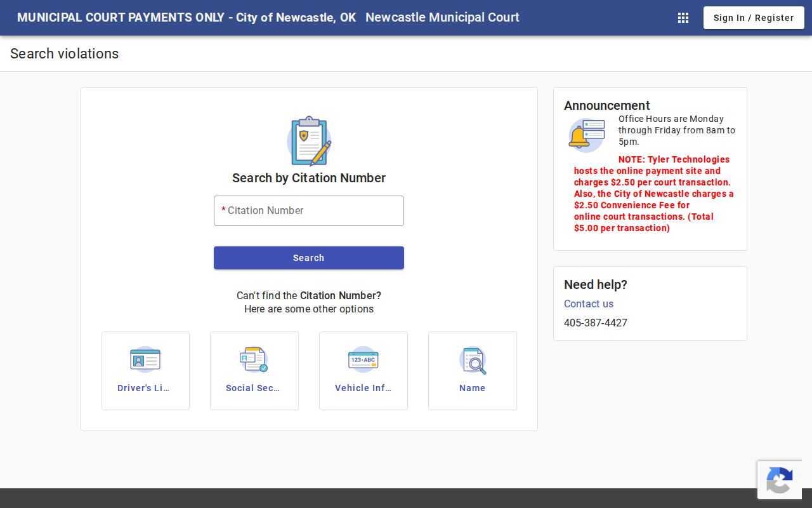Click the Need help? heading
This screenshot has width=812, height=508.
tap(596, 284)
